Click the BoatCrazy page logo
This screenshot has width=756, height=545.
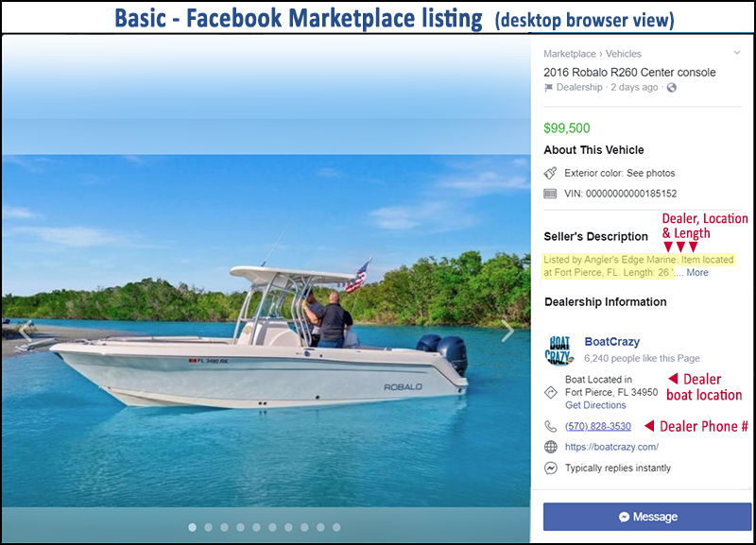click(558, 350)
